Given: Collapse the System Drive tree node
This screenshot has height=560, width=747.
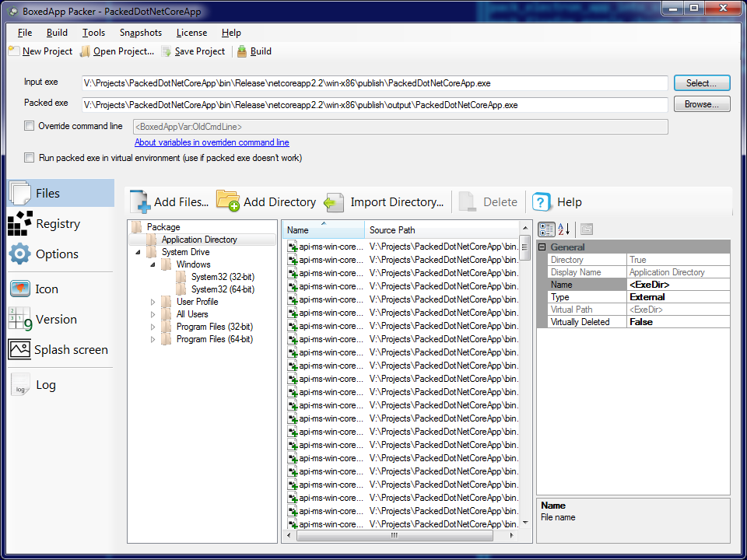Looking at the screenshot, I should click(139, 252).
